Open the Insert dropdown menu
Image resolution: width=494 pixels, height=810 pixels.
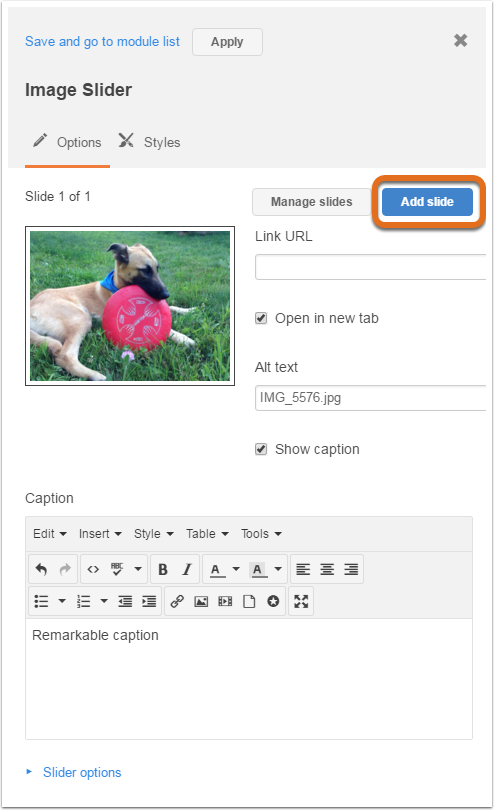pyautogui.click(x=100, y=534)
